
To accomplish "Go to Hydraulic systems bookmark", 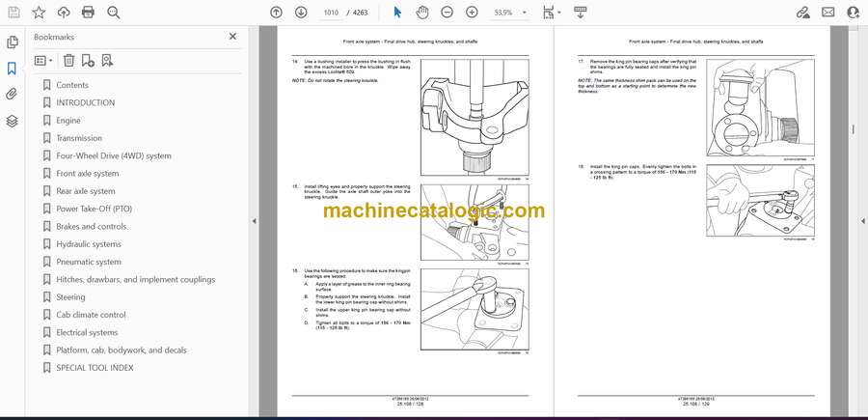I will [x=89, y=244].
